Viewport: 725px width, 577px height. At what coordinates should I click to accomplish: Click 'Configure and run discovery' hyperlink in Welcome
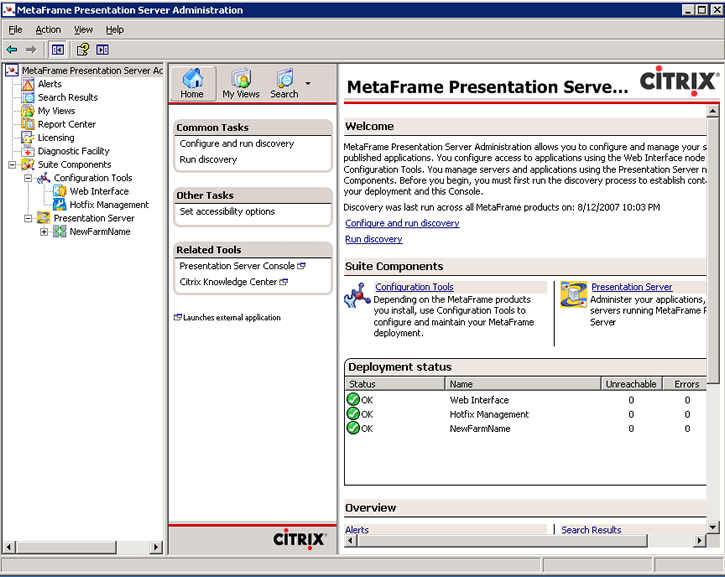pos(402,223)
